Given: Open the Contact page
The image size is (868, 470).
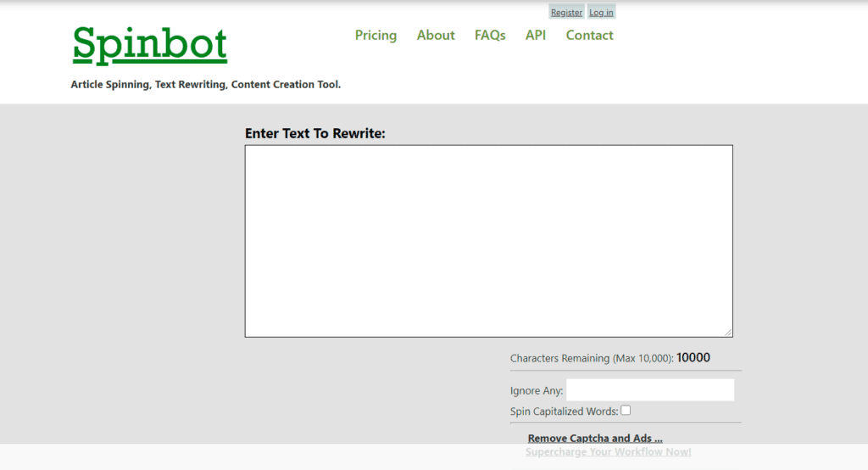Looking at the screenshot, I should click(589, 35).
